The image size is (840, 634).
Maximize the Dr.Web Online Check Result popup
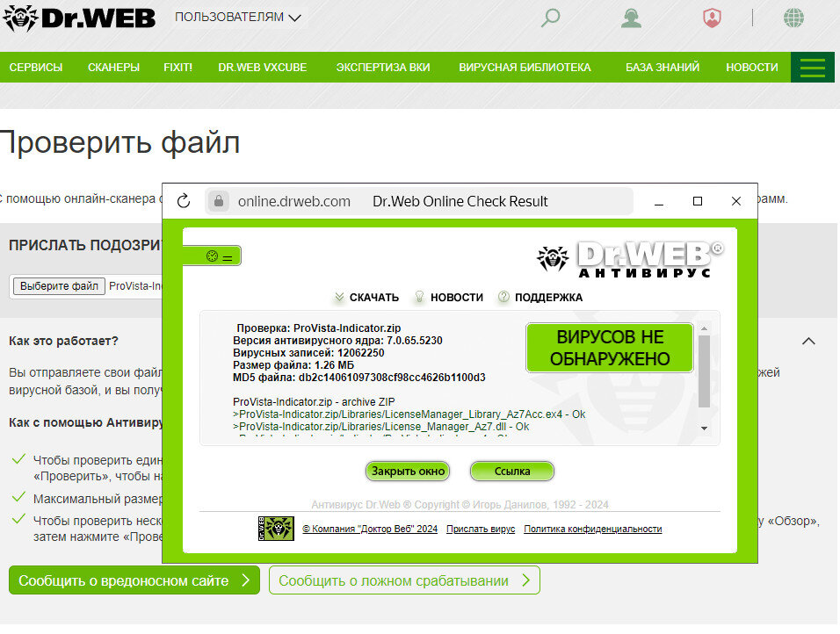tap(698, 201)
